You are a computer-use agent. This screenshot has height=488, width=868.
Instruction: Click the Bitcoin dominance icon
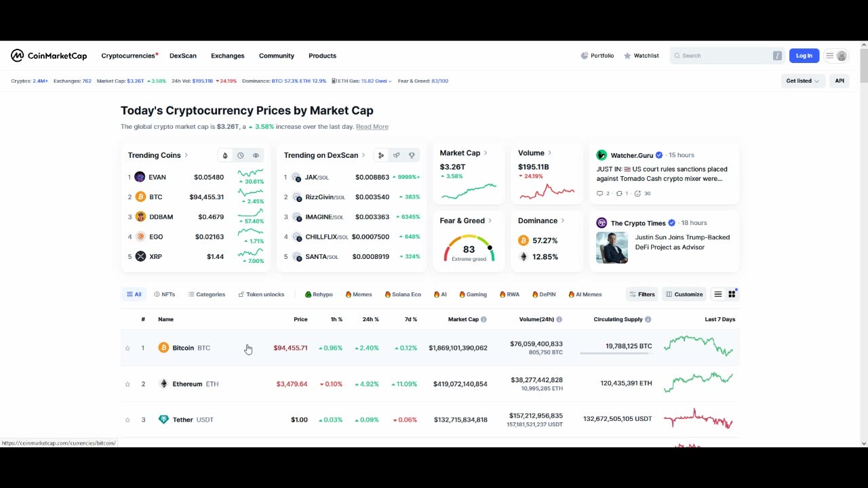524,241
